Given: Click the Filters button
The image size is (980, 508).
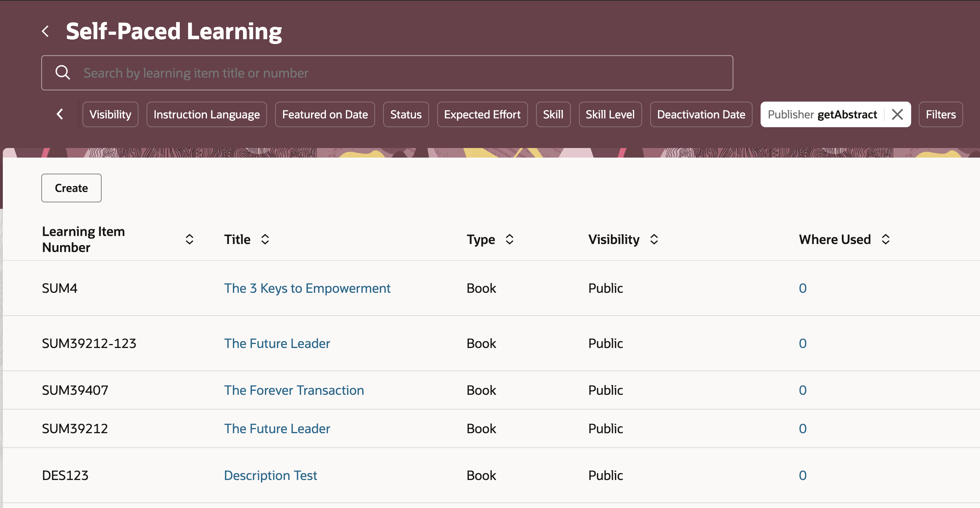Looking at the screenshot, I should 940,114.
